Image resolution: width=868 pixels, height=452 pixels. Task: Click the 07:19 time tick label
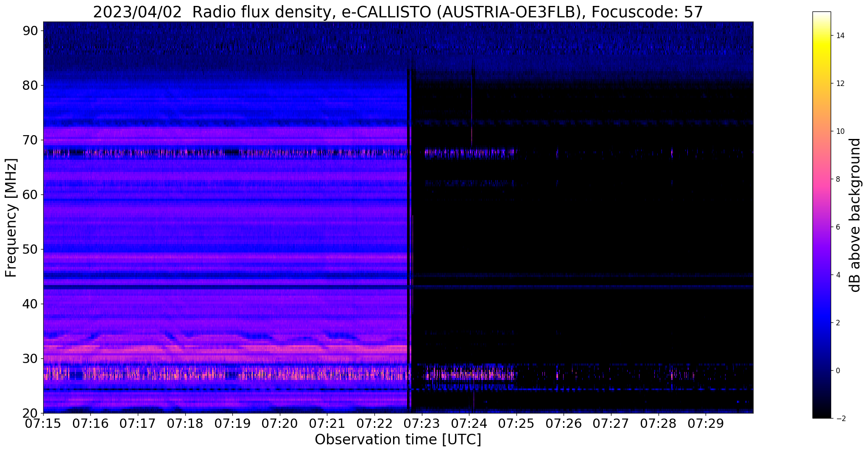(x=232, y=424)
